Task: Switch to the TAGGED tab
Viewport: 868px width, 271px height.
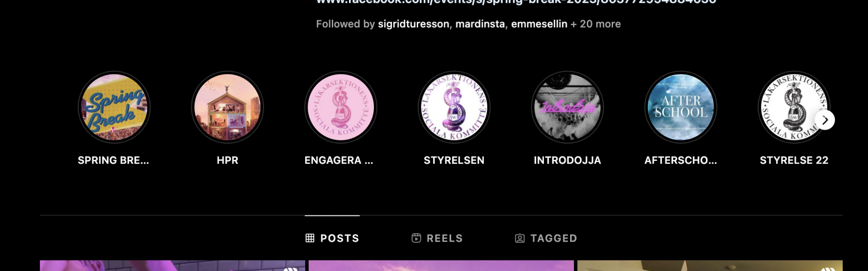Action: click(x=546, y=238)
